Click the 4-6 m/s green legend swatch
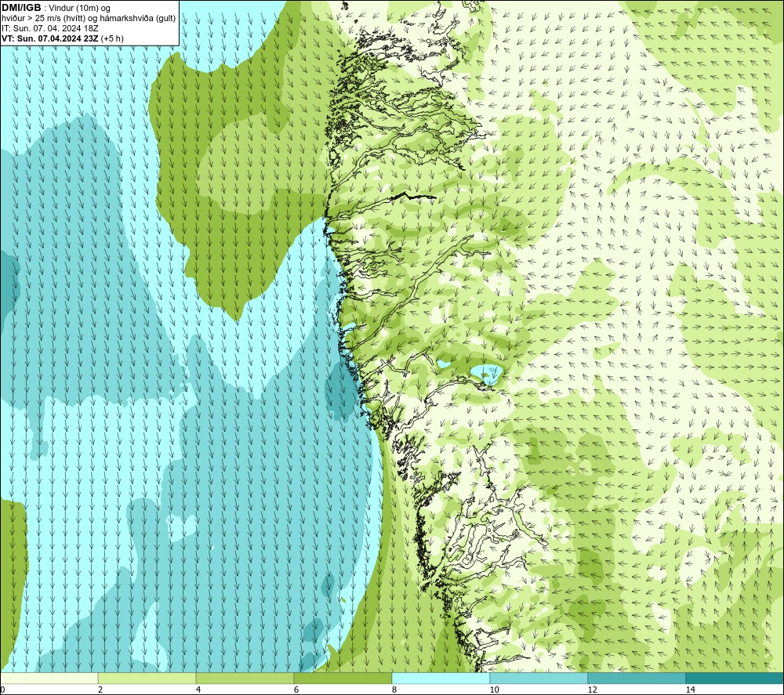The width and height of the screenshot is (784, 695). click(245, 678)
